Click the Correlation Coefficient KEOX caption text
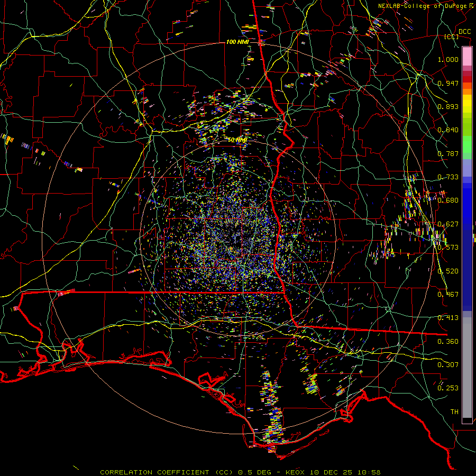This screenshot has height=476, width=476. [x=241, y=472]
